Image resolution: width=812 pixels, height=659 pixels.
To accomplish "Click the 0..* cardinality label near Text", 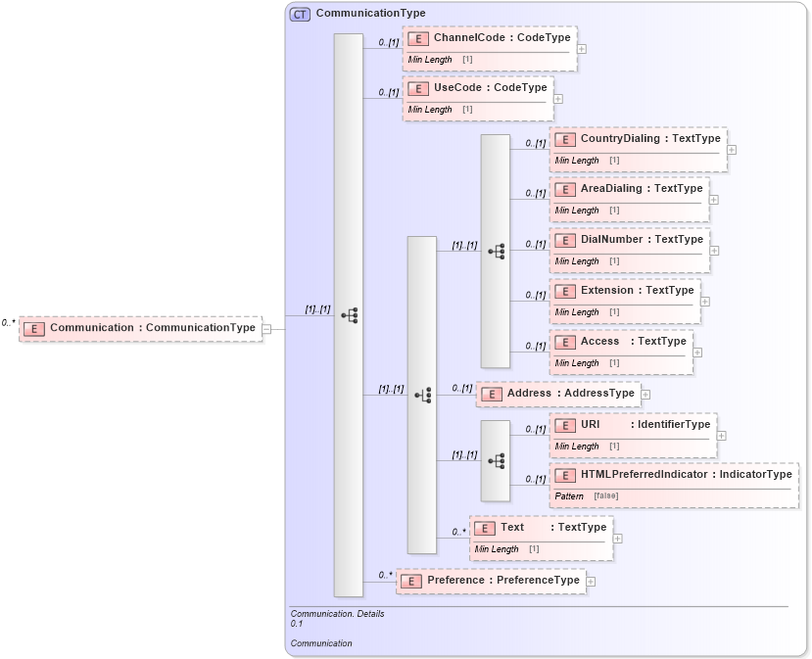I will [x=456, y=532].
